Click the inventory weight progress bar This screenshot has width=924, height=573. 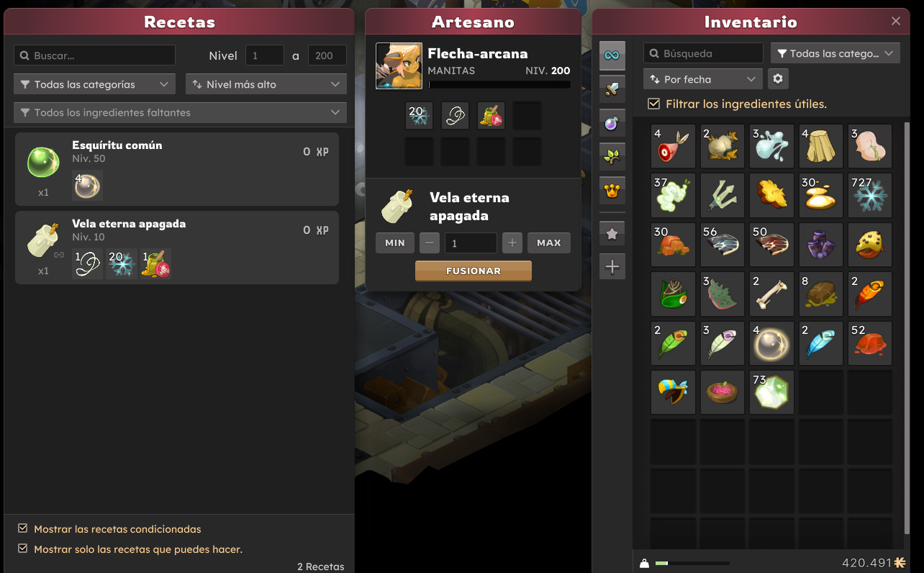point(692,563)
